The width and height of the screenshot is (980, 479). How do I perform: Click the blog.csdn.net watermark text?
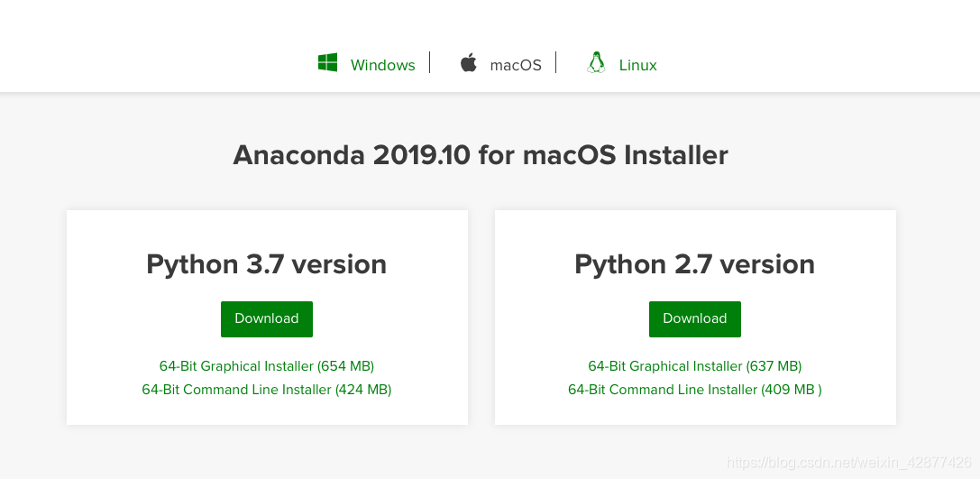pos(847,463)
